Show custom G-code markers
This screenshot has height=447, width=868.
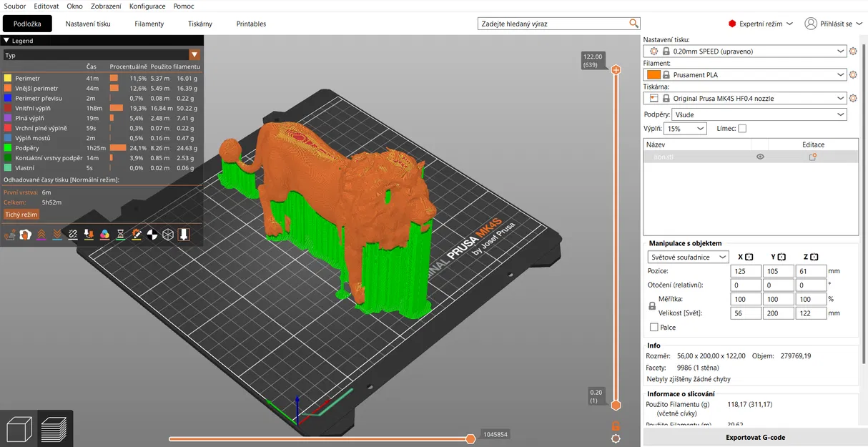pyautogui.click(x=137, y=234)
